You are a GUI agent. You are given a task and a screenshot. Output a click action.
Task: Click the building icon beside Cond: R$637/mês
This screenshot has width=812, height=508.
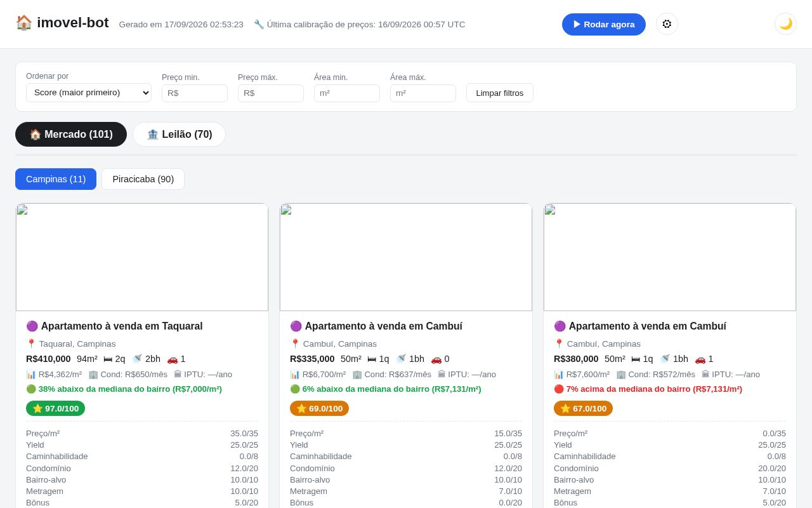pos(357,375)
